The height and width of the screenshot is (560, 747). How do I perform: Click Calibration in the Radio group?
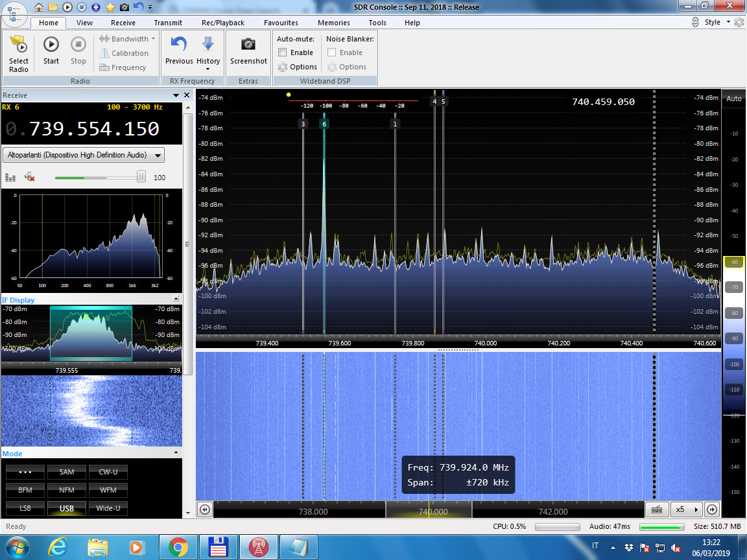(x=124, y=53)
